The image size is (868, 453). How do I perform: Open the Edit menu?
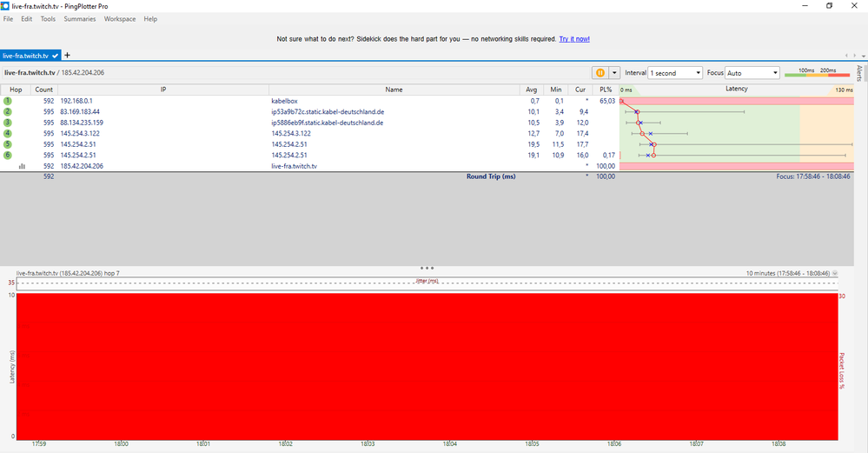tap(27, 19)
